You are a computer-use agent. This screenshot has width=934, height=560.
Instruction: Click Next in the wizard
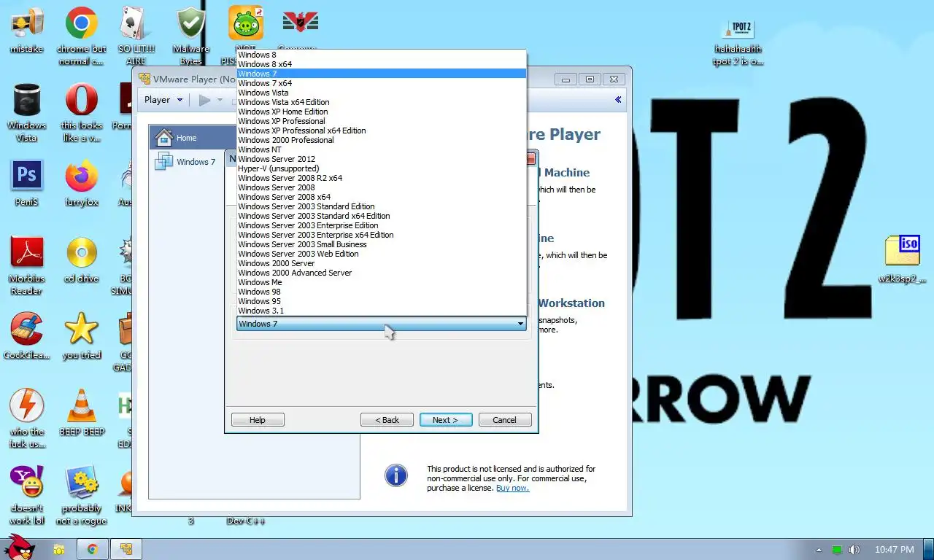[x=446, y=420]
